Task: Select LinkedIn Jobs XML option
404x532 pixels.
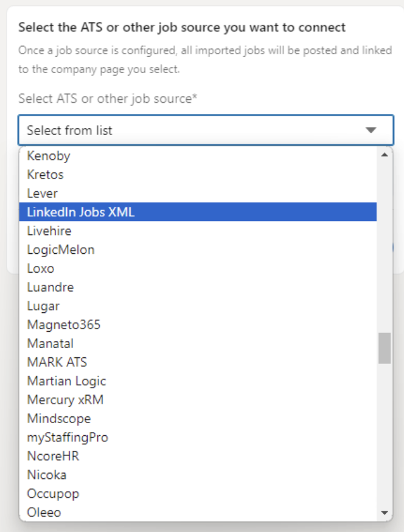Action: [x=81, y=212]
